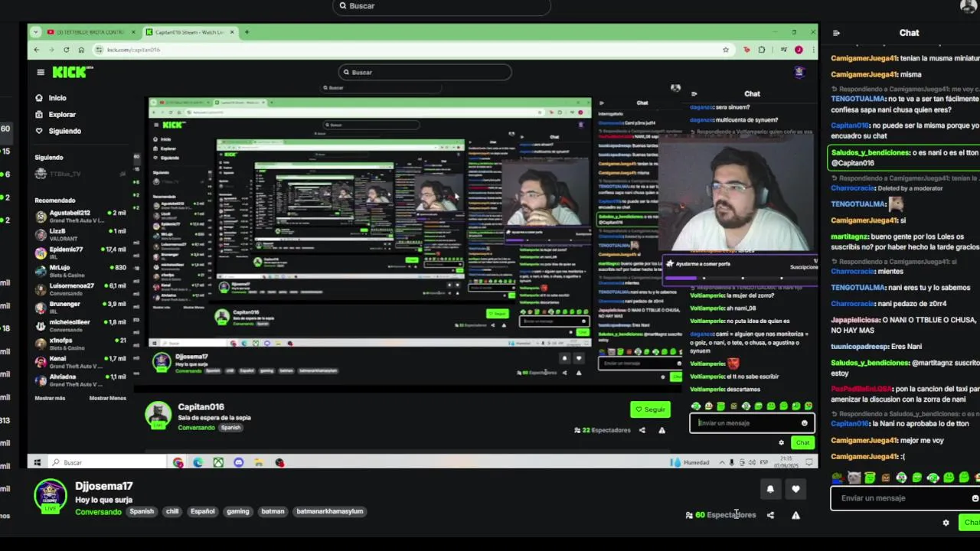Image resolution: width=980 pixels, height=551 pixels.
Task: Report Djjosema17's stream via the warning triangle
Action: 795,515
